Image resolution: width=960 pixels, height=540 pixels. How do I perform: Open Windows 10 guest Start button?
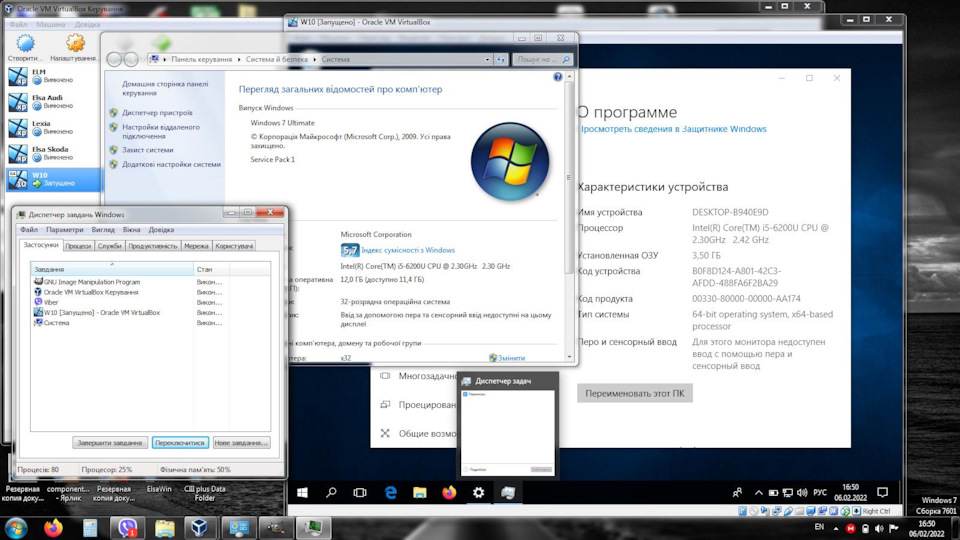click(302, 492)
